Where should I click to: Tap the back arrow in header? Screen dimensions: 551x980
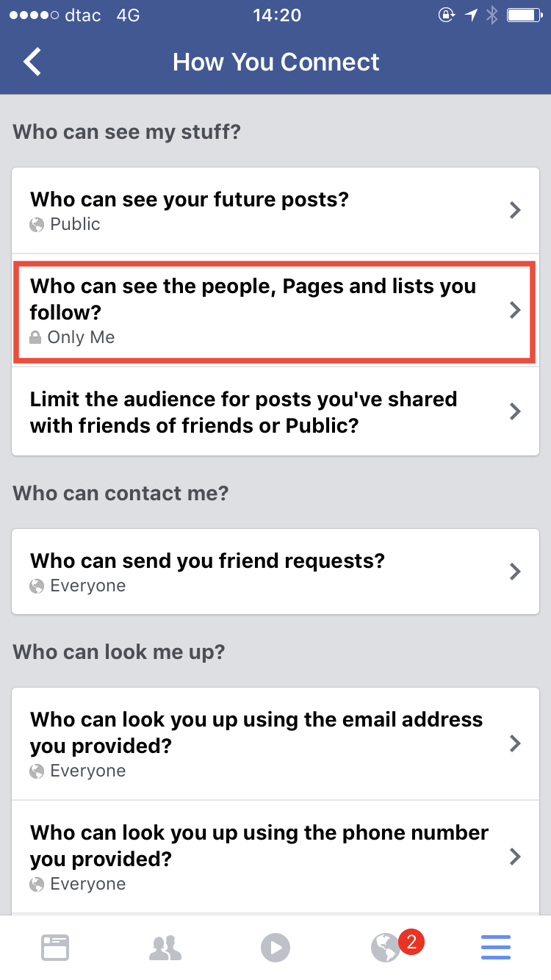click(x=32, y=62)
